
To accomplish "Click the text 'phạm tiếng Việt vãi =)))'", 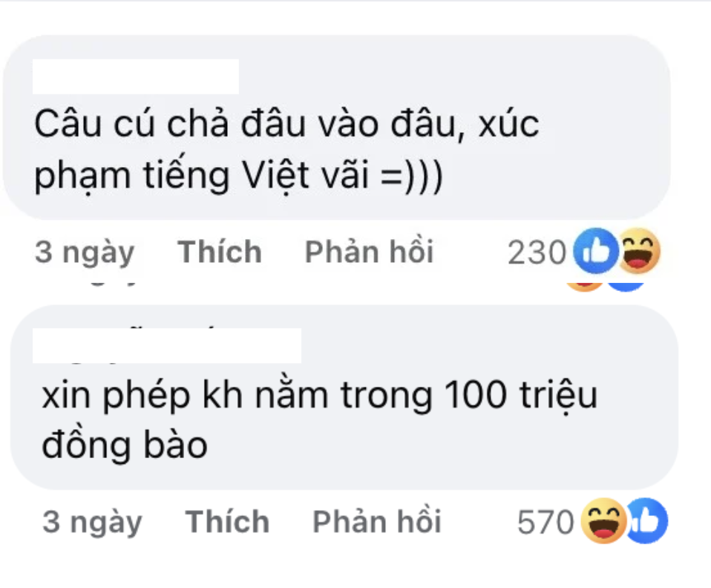I will click(x=238, y=175).
